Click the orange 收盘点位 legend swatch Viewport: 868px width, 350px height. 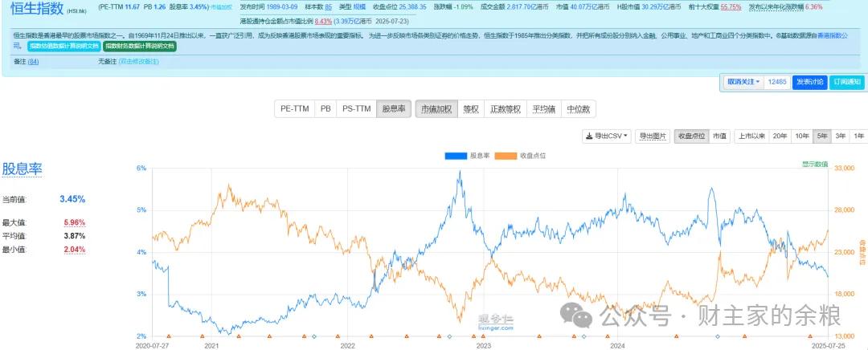[506, 156]
